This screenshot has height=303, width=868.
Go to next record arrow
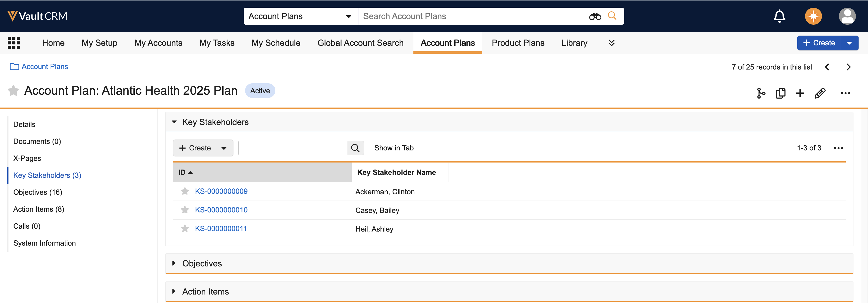848,67
